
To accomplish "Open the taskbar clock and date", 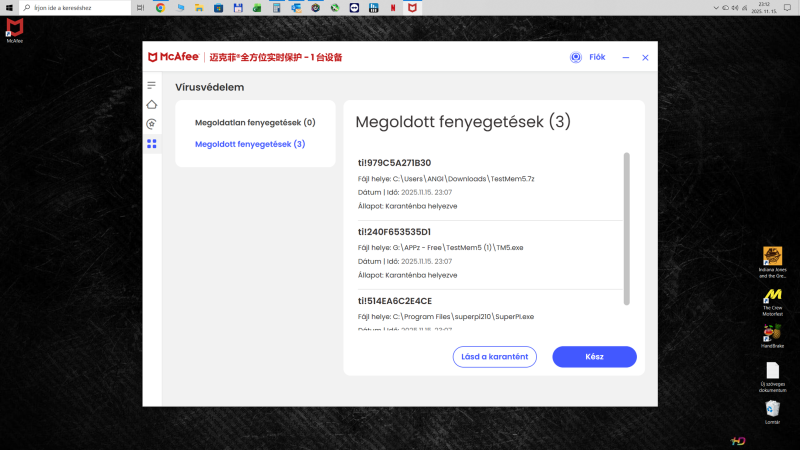I will [x=764, y=8].
